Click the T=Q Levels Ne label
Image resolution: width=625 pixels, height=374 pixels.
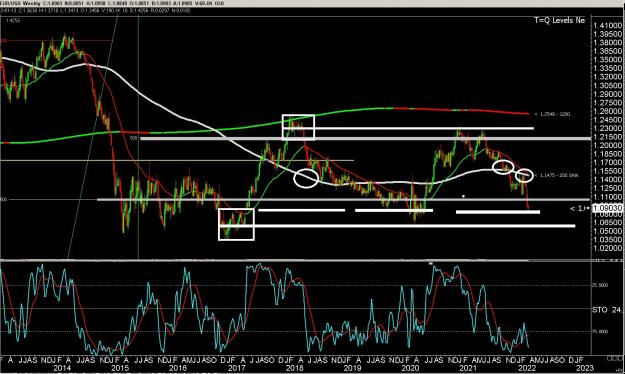point(560,20)
